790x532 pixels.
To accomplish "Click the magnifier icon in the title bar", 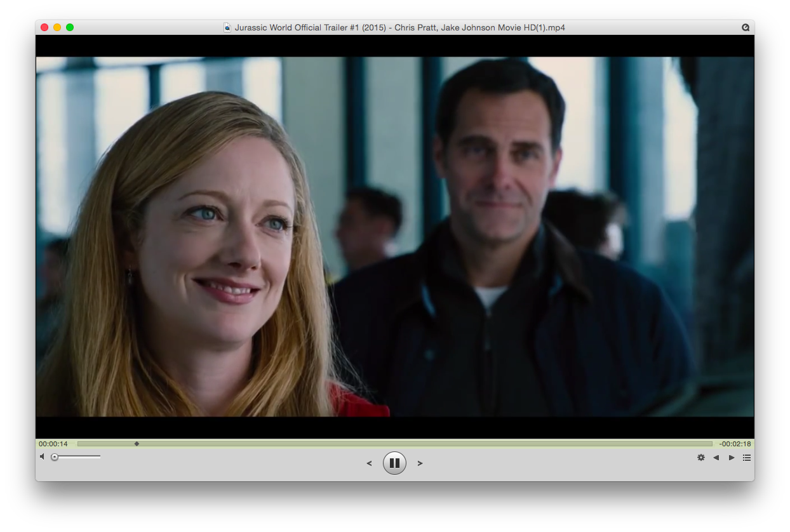I will click(746, 27).
